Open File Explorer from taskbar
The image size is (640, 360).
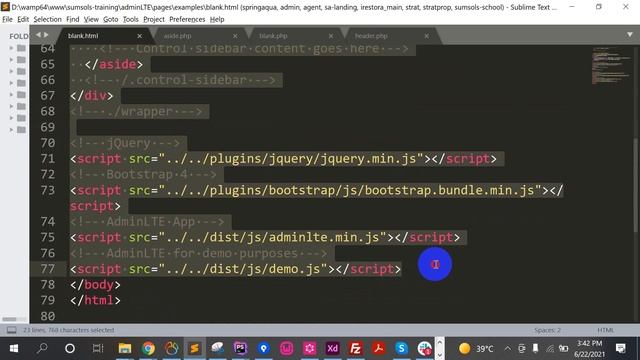pyautogui.click(x=125, y=348)
